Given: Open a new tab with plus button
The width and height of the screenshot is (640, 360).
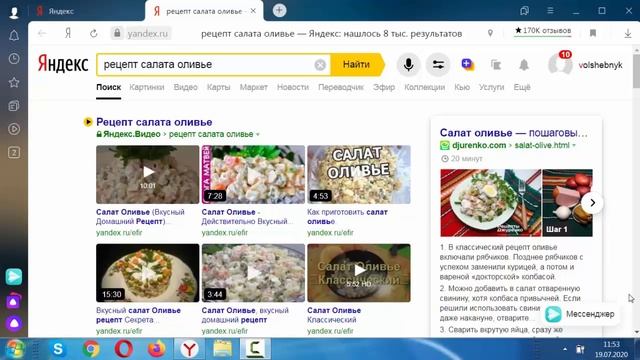Looking at the screenshot, I should pyautogui.click(x=279, y=11).
